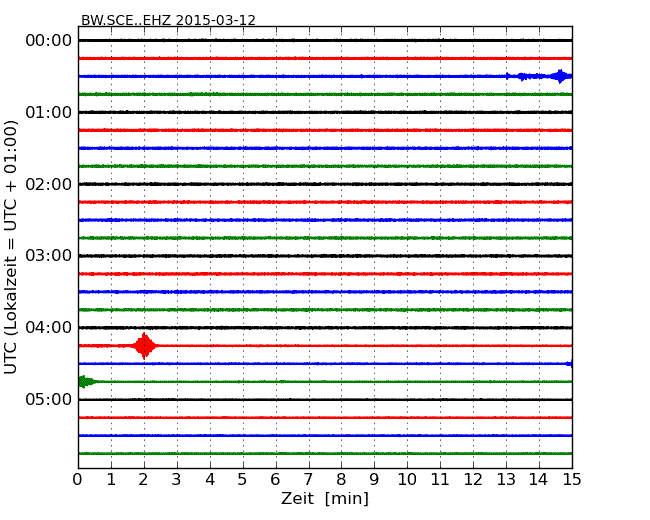Image resolution: width=650 pixels, height=520 pixels.
Task: Click x-axis tick label 5
Action: click(243, 479)
